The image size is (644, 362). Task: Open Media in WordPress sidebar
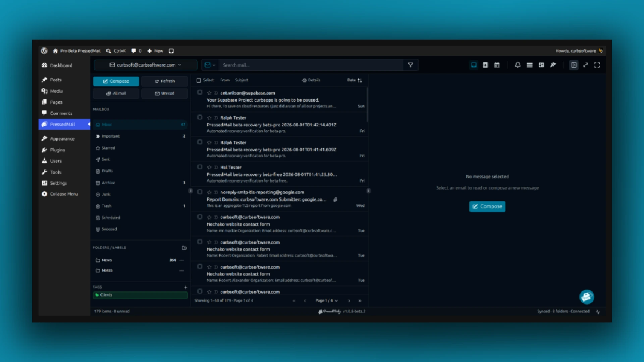point(64,91)
